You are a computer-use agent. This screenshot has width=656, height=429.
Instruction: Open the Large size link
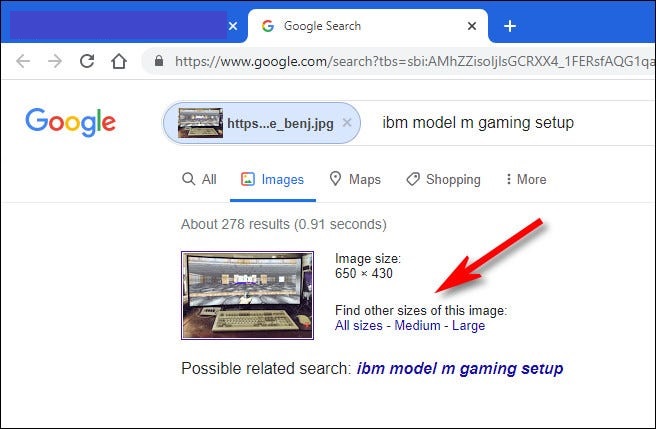point(468,326)
